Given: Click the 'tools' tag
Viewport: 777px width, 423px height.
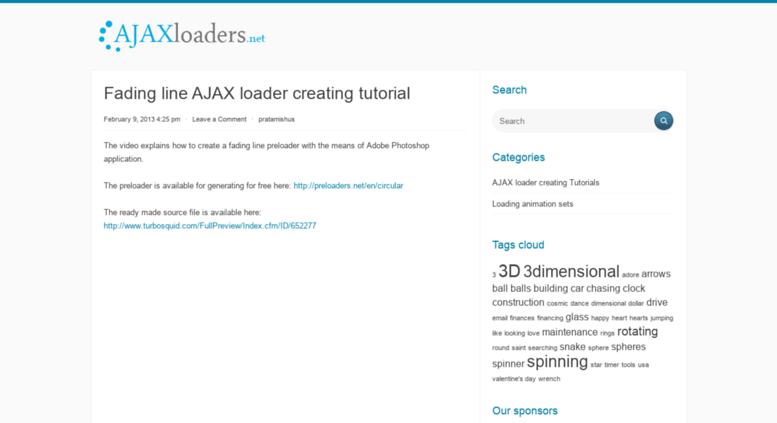Looking at the screenshot, I should 628,365.
